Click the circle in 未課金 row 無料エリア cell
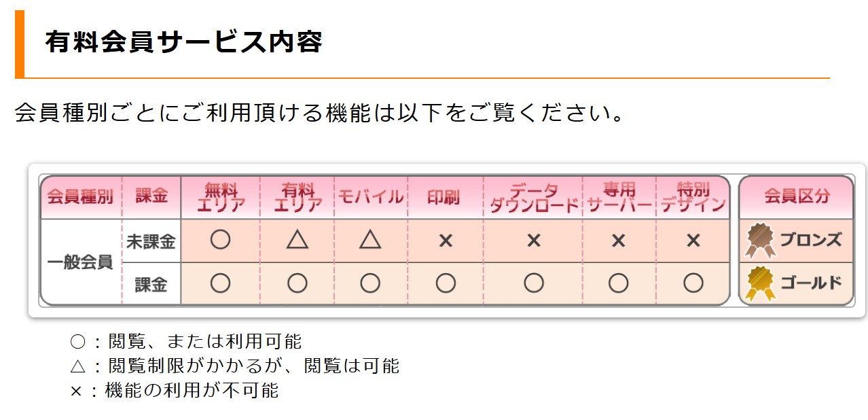 [x=220, y=240]
